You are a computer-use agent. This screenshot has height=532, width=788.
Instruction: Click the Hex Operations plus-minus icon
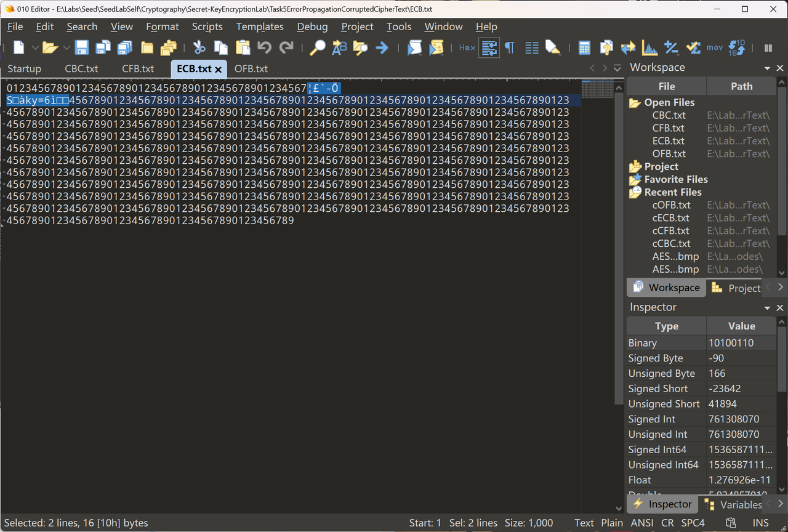pyautogui.click(x=671, y=47)
